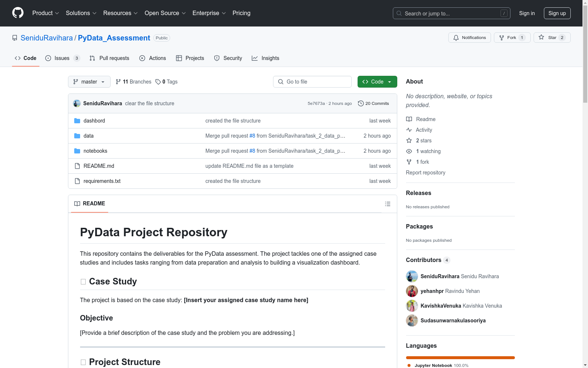
Task: Expand the Product menu
Action: pos(46,13)
